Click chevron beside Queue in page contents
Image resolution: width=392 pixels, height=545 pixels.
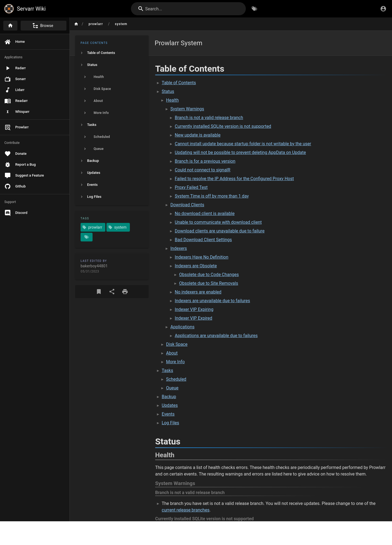85,149
